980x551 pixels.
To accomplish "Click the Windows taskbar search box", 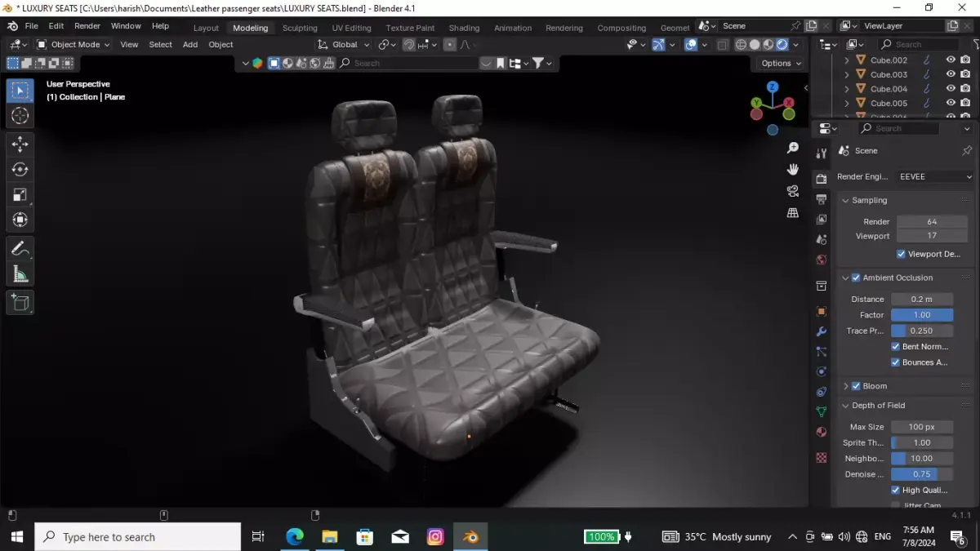I will pos(138,537).
